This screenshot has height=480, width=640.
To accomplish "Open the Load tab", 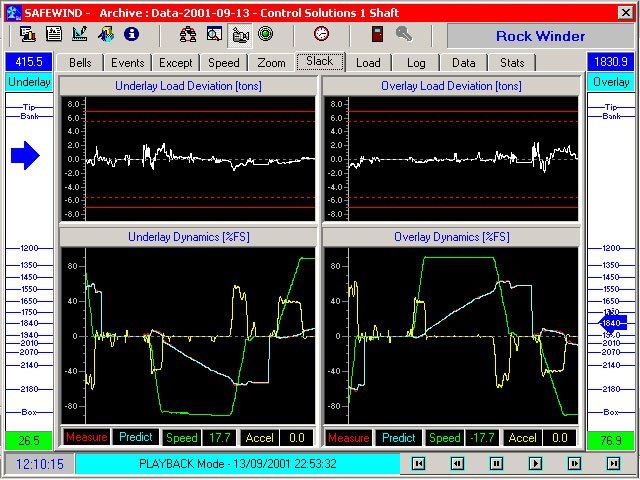I will pyautogui.click(x=368, y=63).
